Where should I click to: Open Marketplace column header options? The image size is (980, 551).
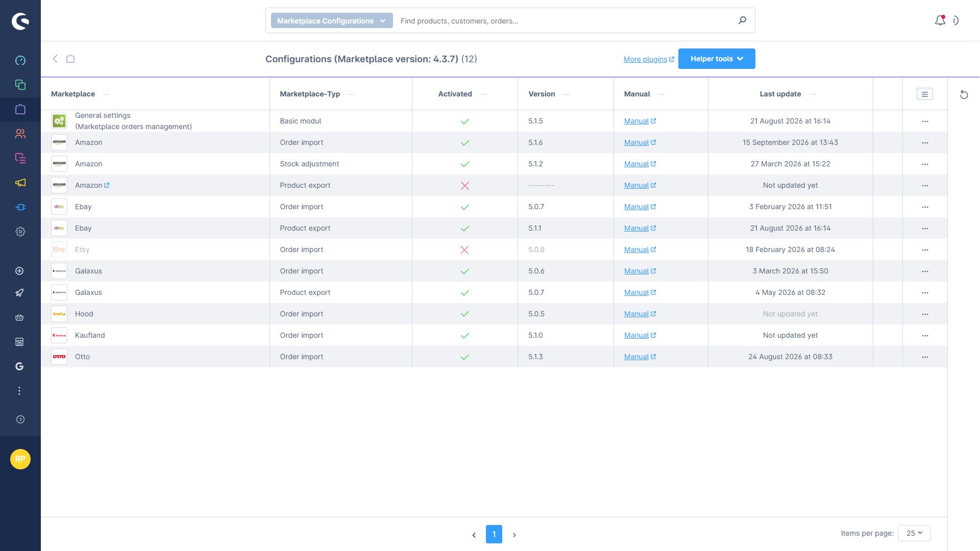pyautogui.click(x=106, y=94)
